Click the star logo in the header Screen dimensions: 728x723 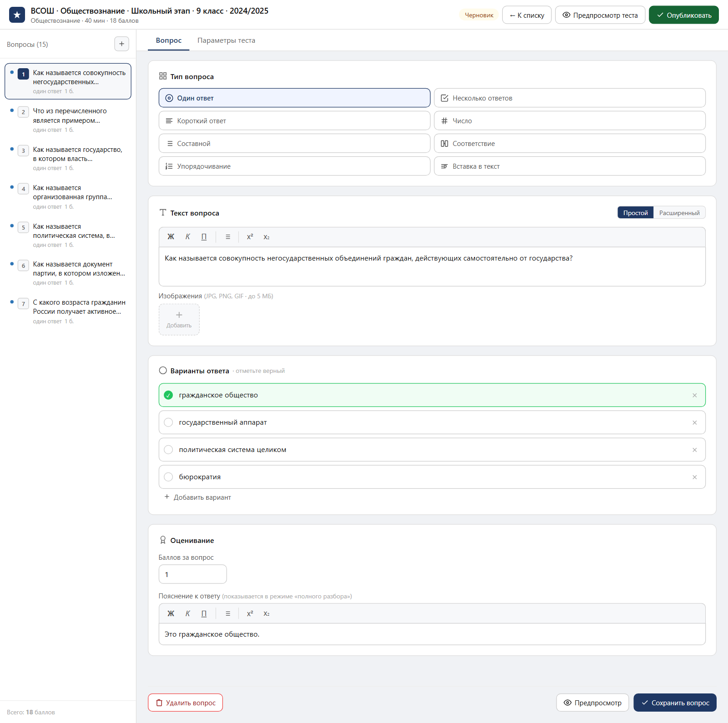[x=17, y=15]
